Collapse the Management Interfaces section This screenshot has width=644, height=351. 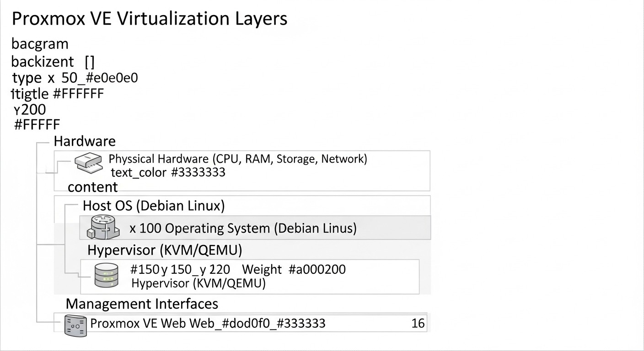tap(142, 303)
